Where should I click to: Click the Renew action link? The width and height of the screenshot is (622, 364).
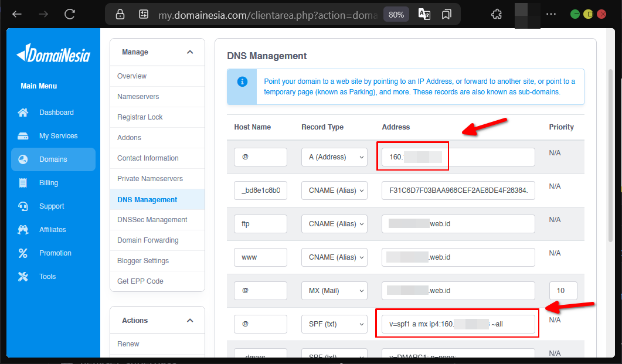click(x=128, y=344)
